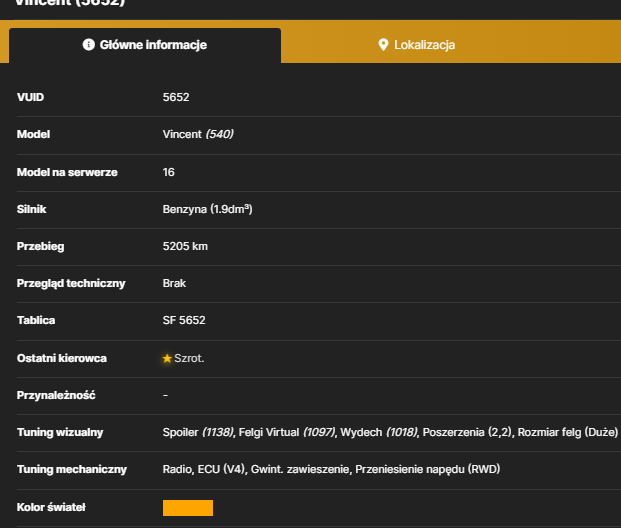The width and height of the screenshot is (621, 528).
Task: Click Felgi Virtual (1097) tuning entry
Action: click(287, 432)
